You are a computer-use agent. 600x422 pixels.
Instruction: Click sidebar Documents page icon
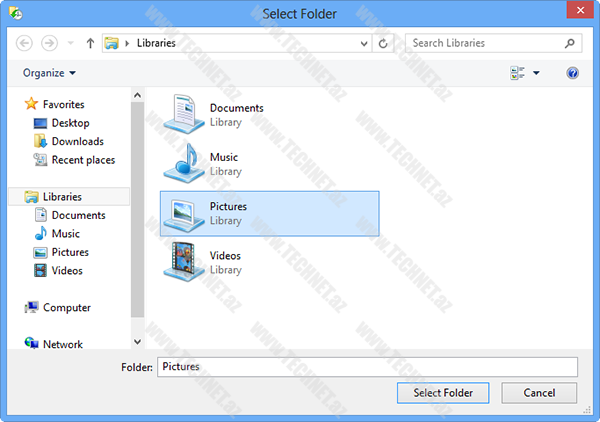coord(41,215)
